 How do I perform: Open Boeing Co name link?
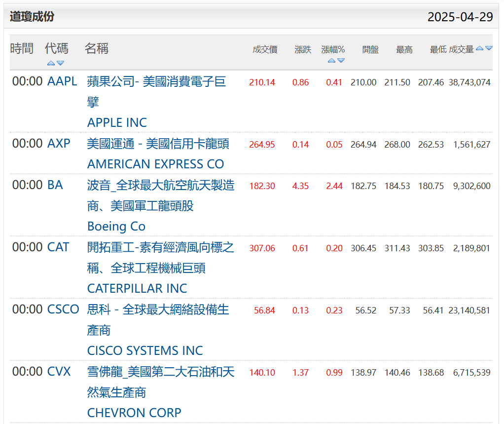(116, 227)
